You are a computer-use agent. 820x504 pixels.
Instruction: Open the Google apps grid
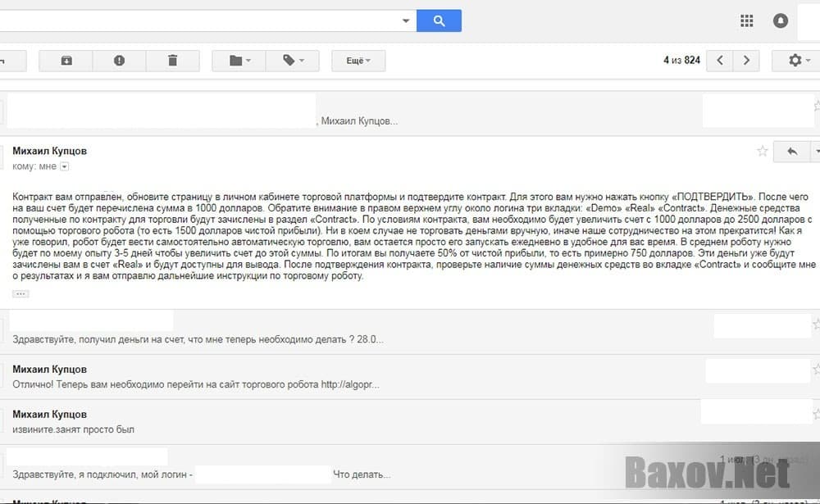click(746, 20)
